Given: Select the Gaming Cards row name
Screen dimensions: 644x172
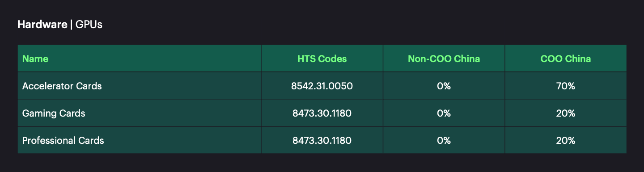Looking at the screenshot, I should coord(54,113).
